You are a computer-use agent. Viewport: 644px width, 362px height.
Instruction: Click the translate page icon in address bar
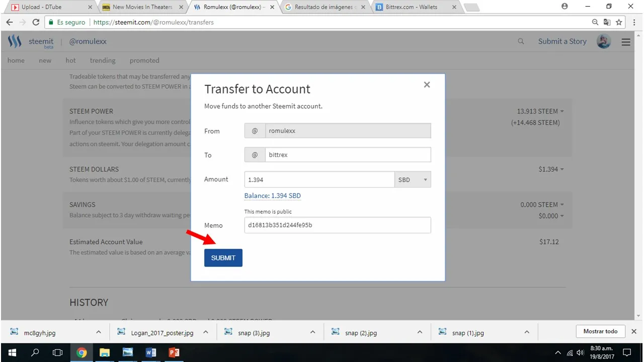[x=607, y=22]
